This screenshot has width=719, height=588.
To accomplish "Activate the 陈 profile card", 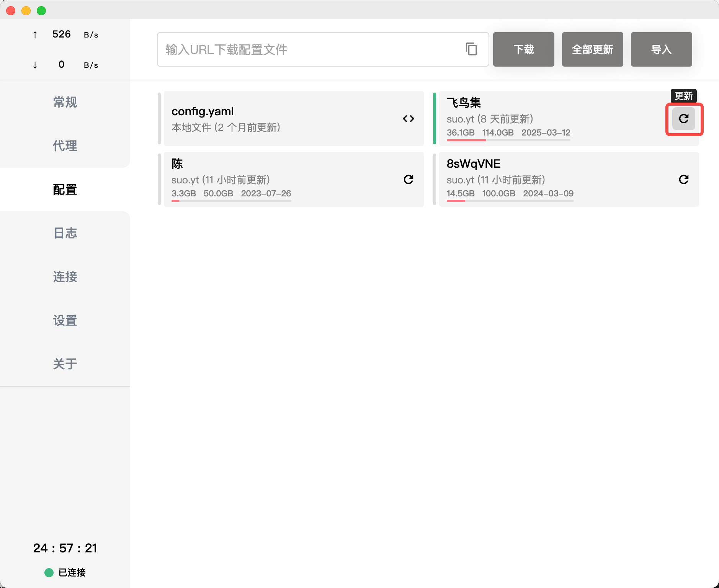I will 294,179.
